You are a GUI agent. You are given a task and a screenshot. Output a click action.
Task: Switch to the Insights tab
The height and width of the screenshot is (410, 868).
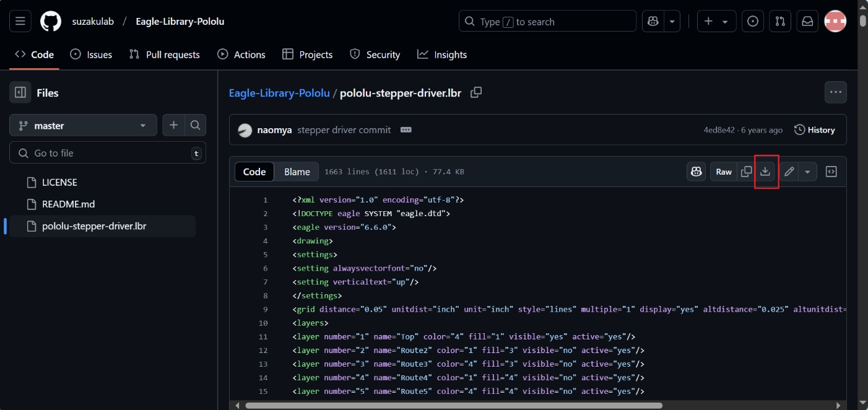click(442, 55)
